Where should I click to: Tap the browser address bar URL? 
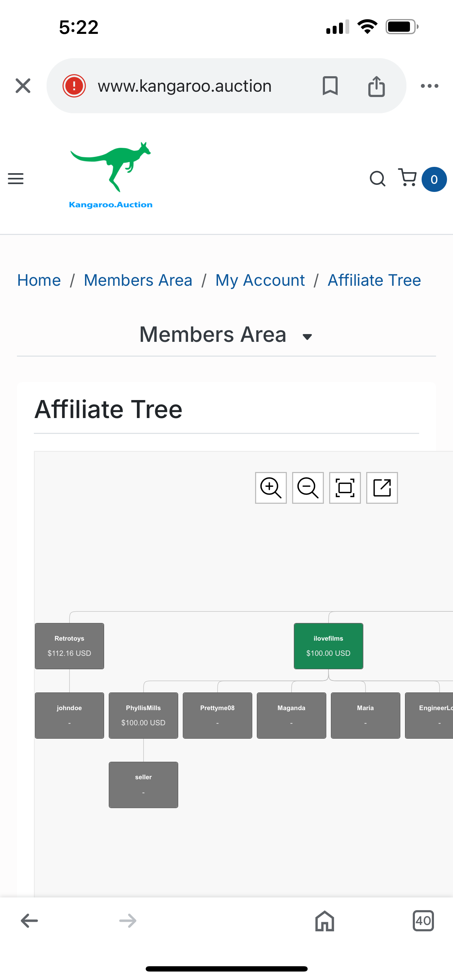pyautogui.click(x=185, y=86)
